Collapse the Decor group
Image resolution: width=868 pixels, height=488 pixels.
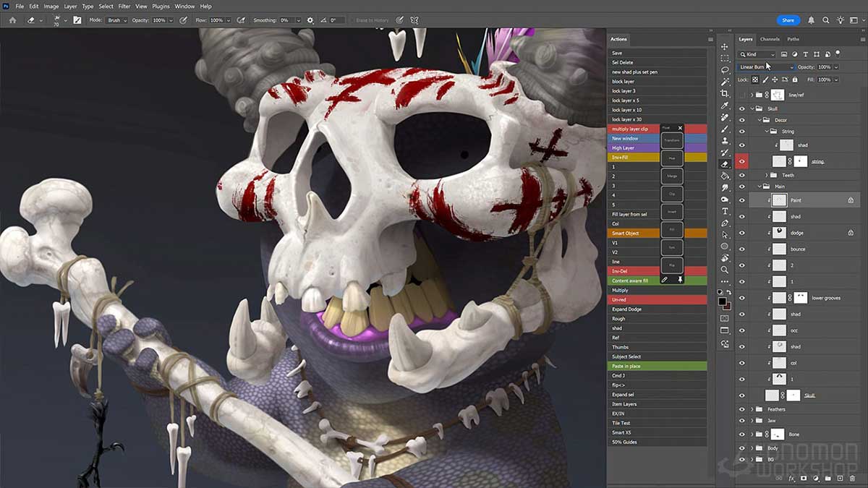click(759, 119)
